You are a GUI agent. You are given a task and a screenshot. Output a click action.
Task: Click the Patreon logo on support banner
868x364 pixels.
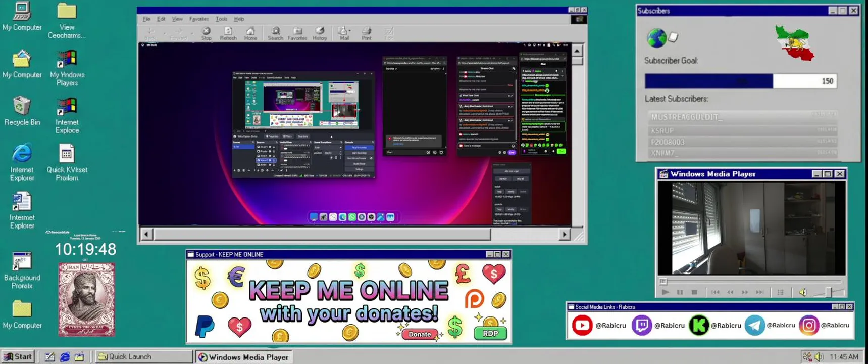(474, 299)
